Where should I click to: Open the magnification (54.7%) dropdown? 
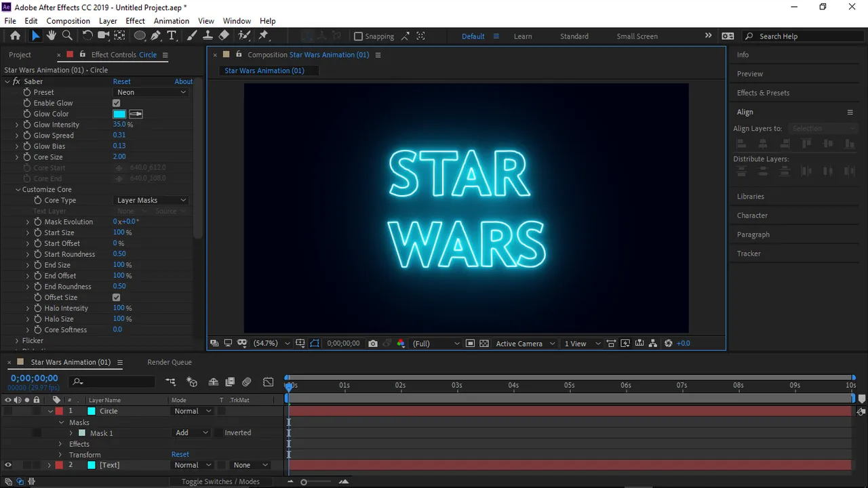[271, 344]
